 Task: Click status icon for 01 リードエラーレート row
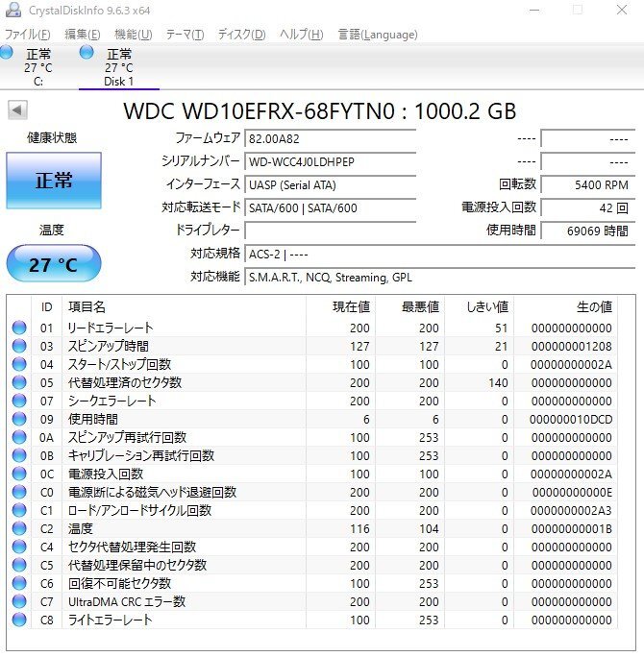point(19,328)
